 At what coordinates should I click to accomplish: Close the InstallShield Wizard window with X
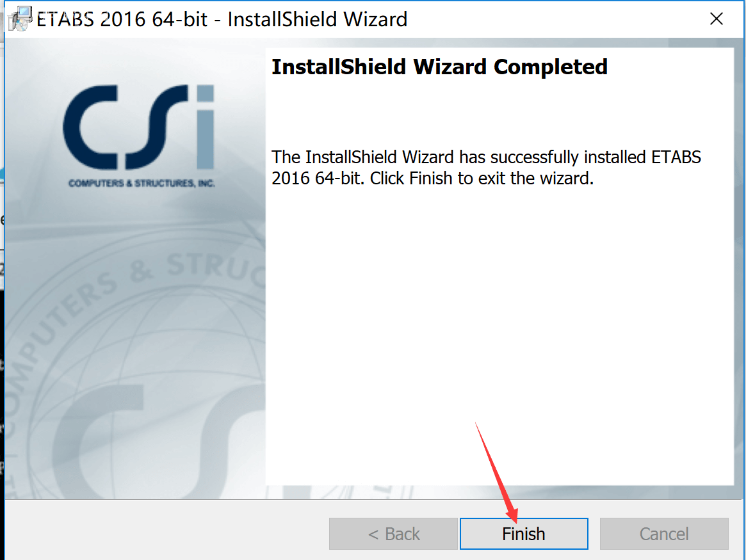coord(716,19)
